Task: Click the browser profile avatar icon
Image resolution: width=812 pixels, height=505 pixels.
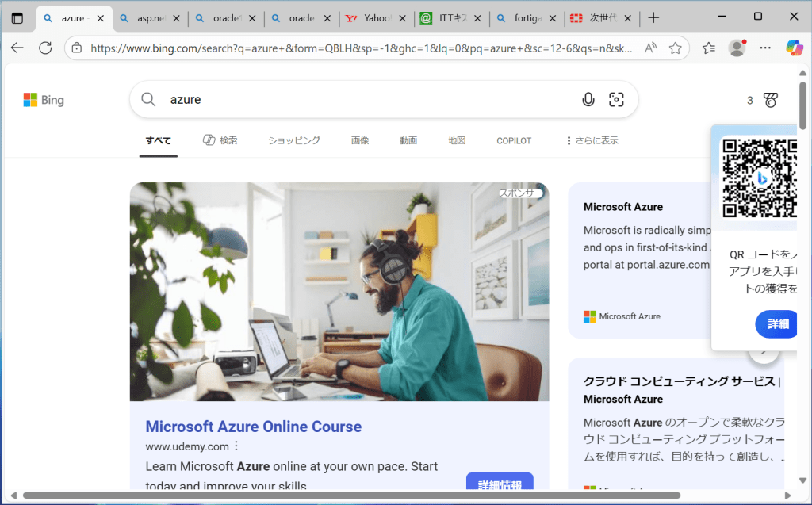Action: tap(737, 48)
